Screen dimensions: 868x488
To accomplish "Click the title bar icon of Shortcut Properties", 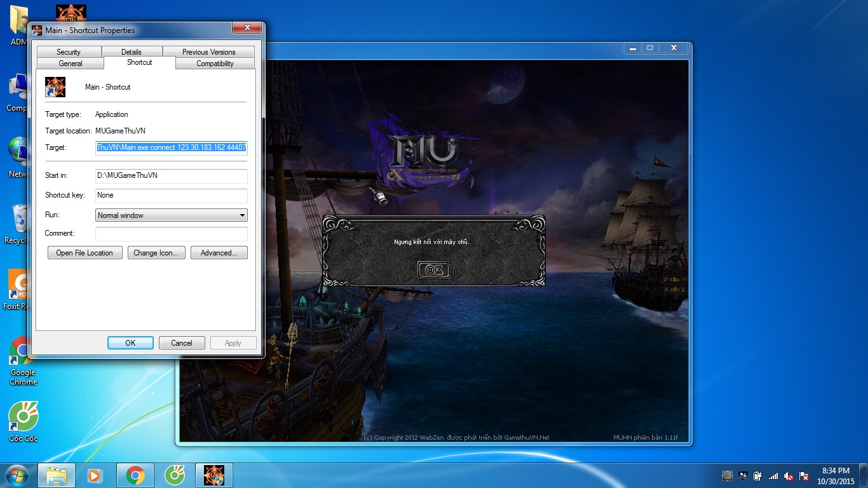I will [37, 30].
